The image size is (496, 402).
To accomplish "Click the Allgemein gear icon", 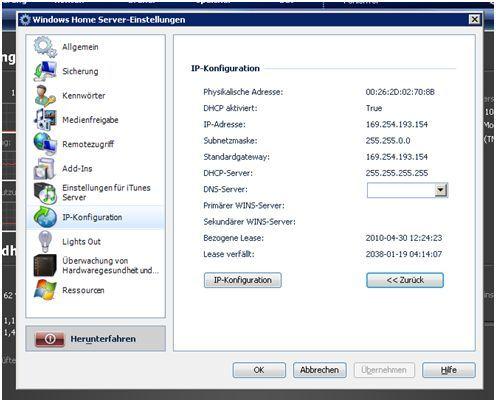I will click(45, 47).
